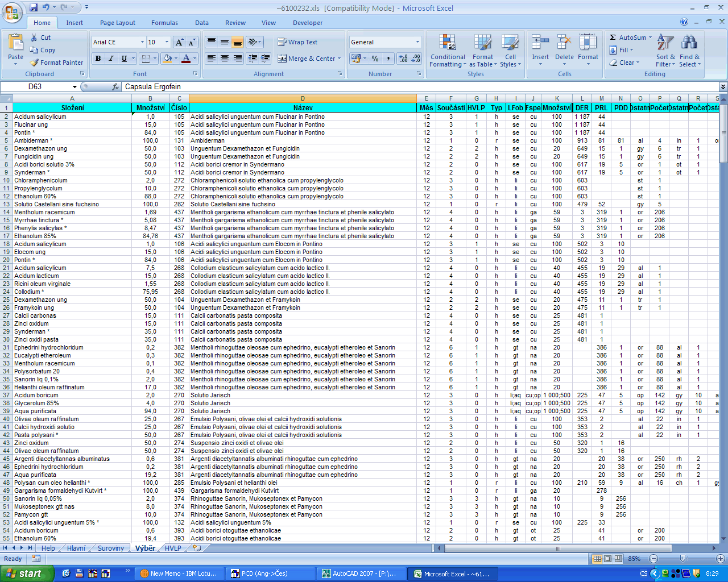This screenshot has height=582, width=728.
Task: Expand Merge & Center dropdown arrow
Action: [x=339, y=59]
